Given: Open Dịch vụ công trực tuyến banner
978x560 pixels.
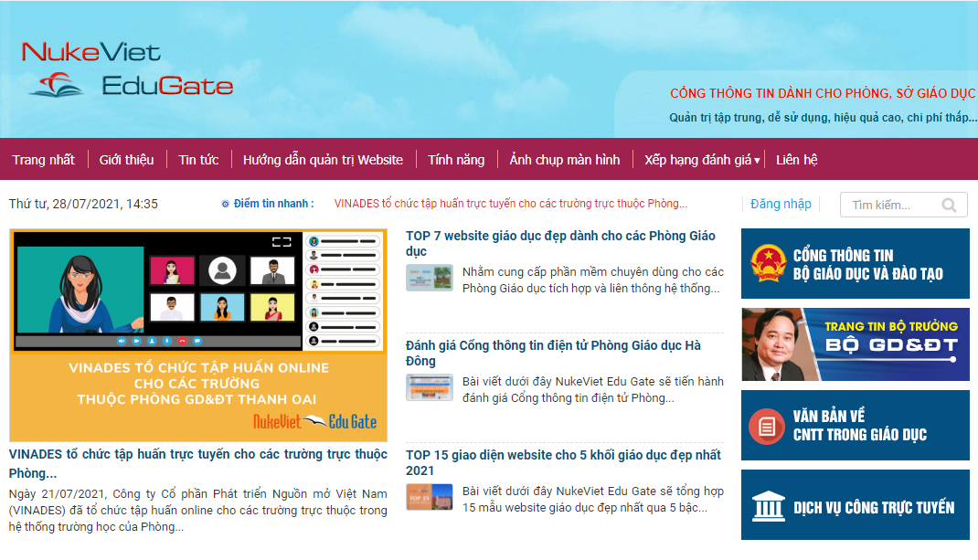Looking at the screenshot, I should pyautogui.click(x=856, y=504).
